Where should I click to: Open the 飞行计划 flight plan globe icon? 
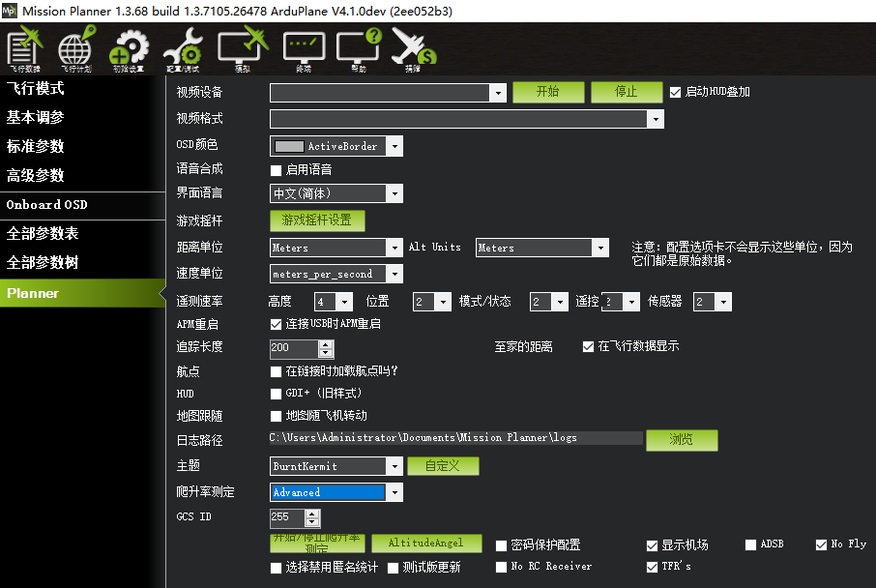pos(76,49)
